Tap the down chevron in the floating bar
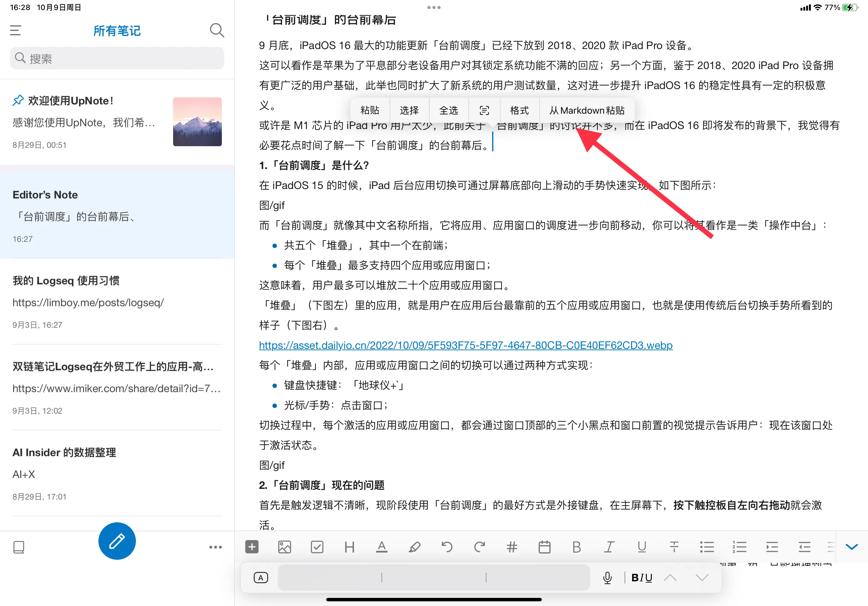868x606 pixels. tap(702, 577)
